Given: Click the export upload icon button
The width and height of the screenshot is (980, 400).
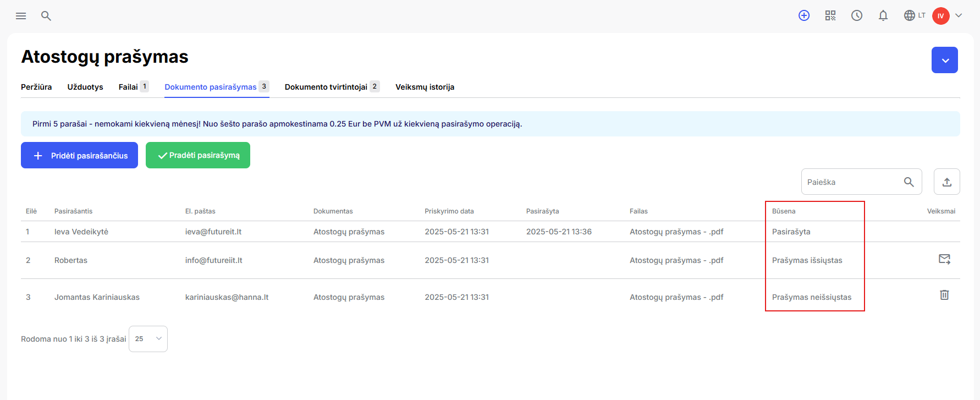Looking at the screenshot, I should (x=947, y=182).
